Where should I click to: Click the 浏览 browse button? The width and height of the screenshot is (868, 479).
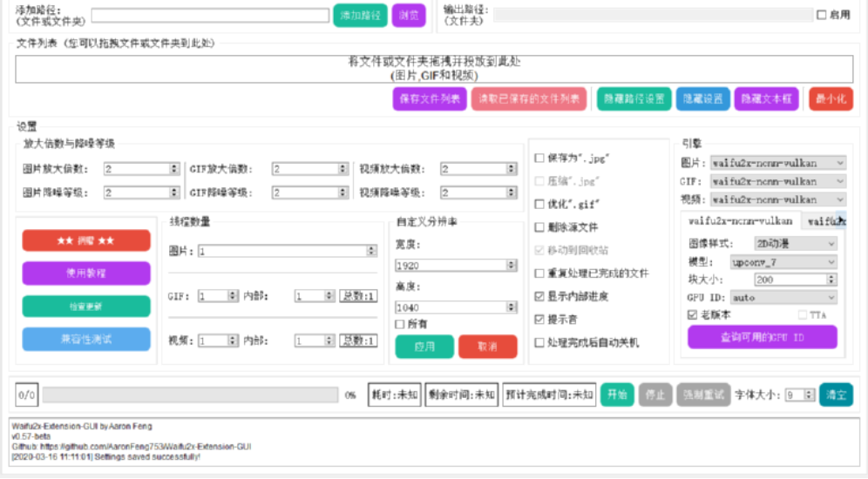(409, 15)
